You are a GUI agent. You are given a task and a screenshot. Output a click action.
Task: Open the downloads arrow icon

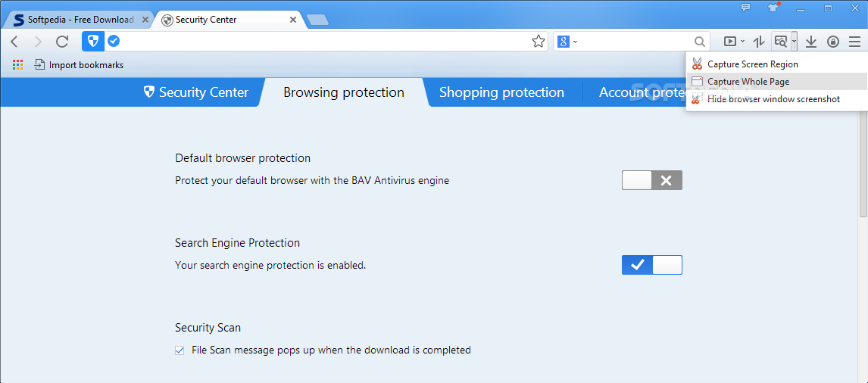pyautogui.click(x=811, y=42)
